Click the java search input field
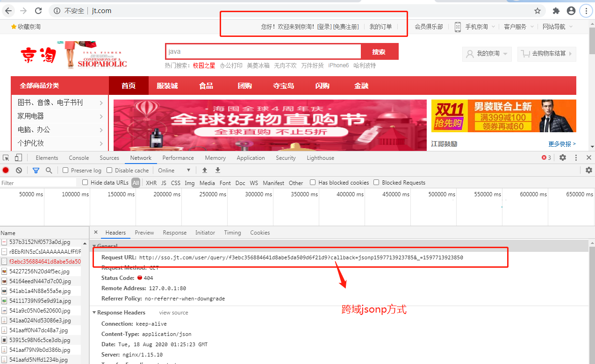This screenshot has height=364, width=595. (x=263, y=51)
